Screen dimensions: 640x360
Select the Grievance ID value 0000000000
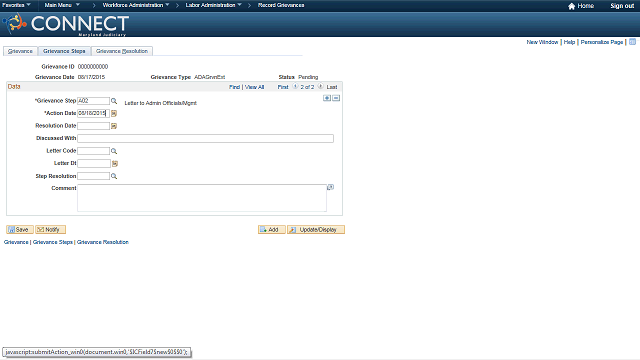(93, 67)
